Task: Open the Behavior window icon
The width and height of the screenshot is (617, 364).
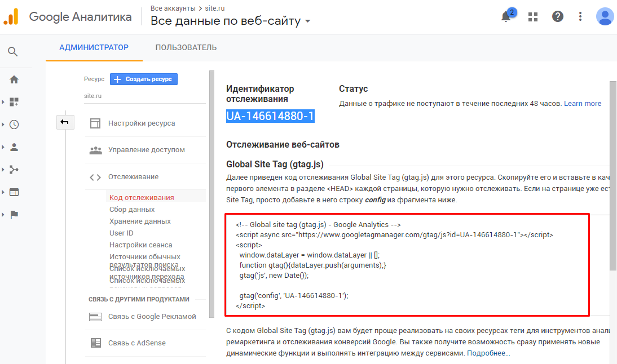Action: (14, 192)
